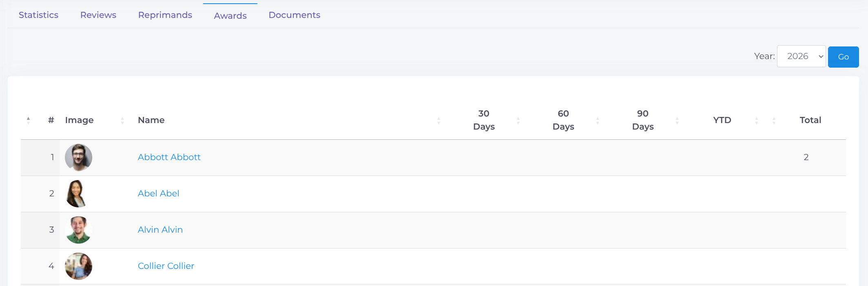Click row number 1 cell
This screenshot has height=286, width=868.
pos(40,158)
